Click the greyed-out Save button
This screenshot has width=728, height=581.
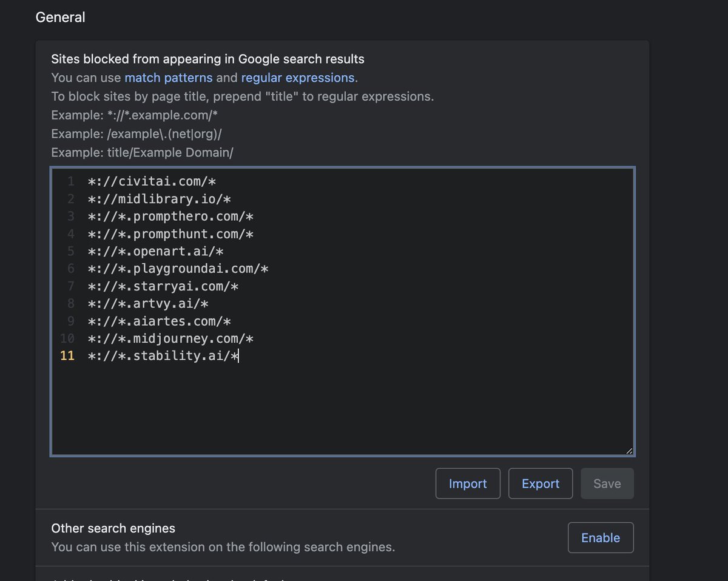coord(607,483)
